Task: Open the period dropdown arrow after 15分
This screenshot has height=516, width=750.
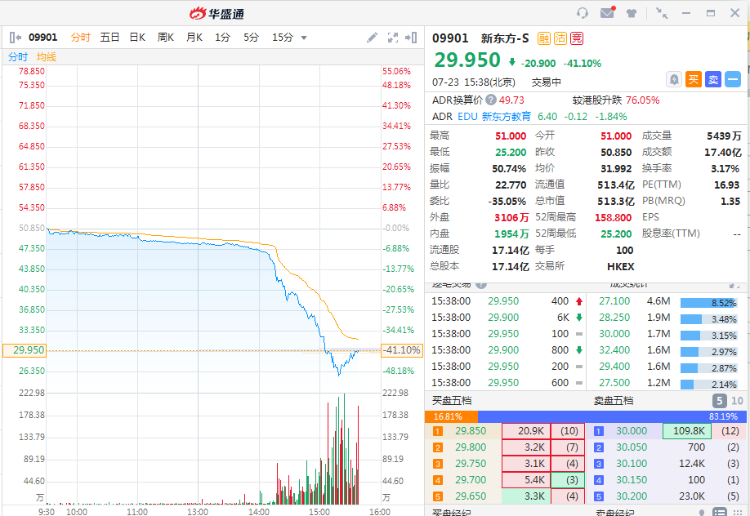Action: [x=304, y=38]
